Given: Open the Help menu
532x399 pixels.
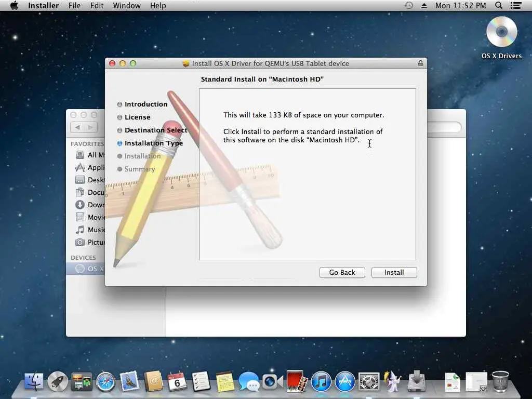Looking at the screenshot, I should pos(158,5).
